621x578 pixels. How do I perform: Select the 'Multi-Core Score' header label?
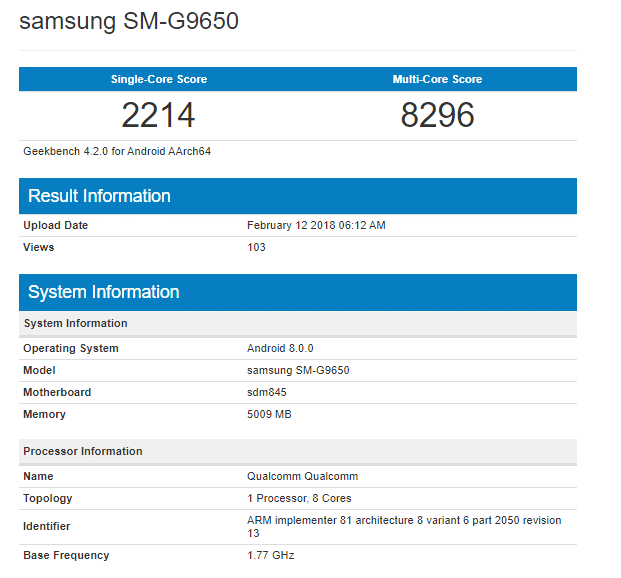pos(437,79)
